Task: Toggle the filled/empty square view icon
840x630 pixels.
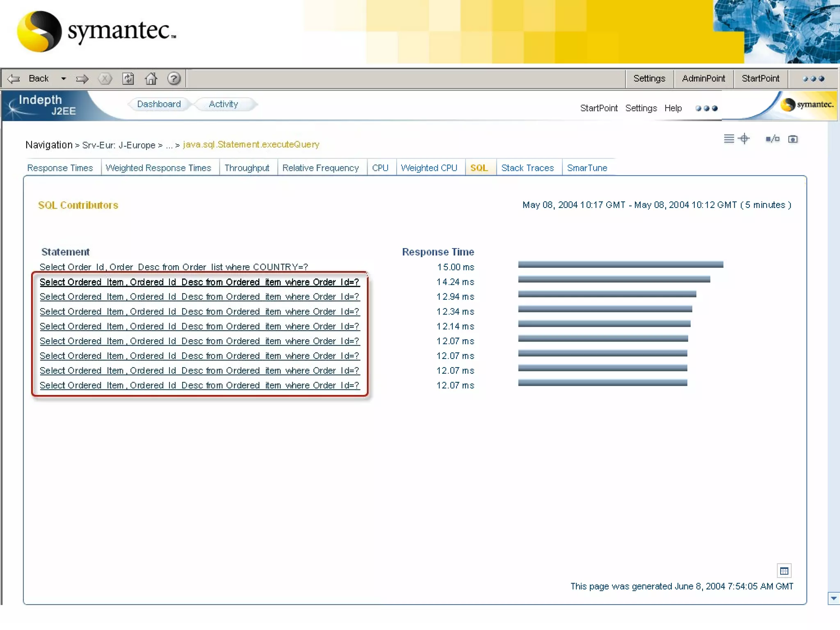Action: point(772,139)
